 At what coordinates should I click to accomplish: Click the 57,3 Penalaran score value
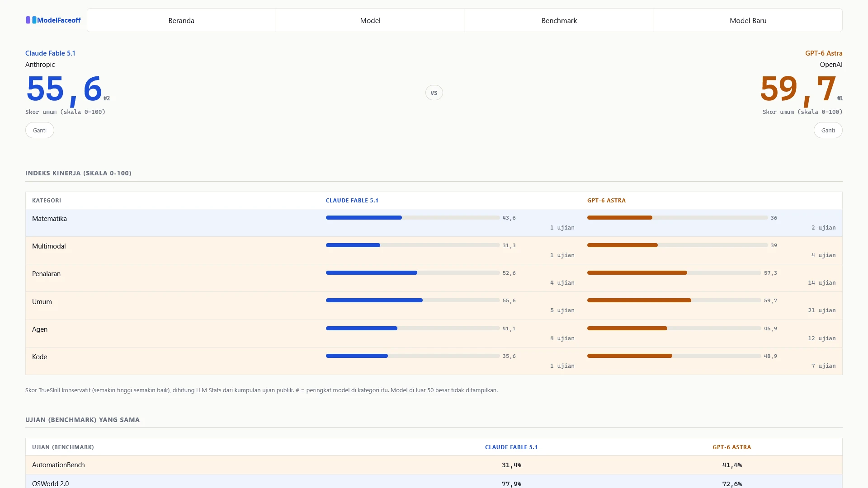[771, 273]
